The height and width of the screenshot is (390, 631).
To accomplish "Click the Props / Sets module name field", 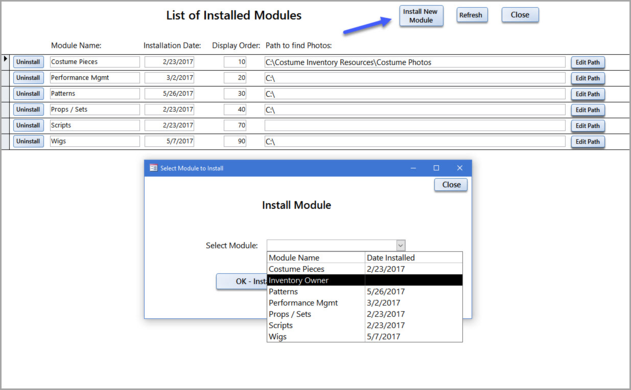I will pos(95,109).
